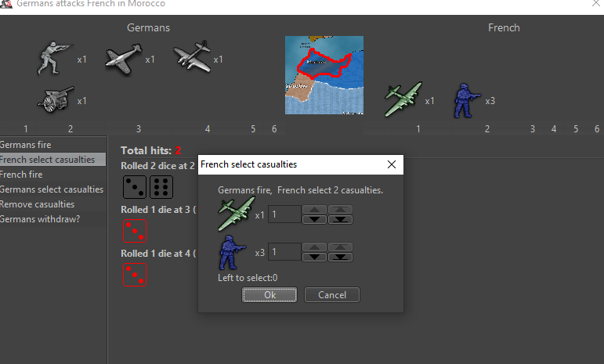Increase infantry casualty count by one

pos(314,247)
